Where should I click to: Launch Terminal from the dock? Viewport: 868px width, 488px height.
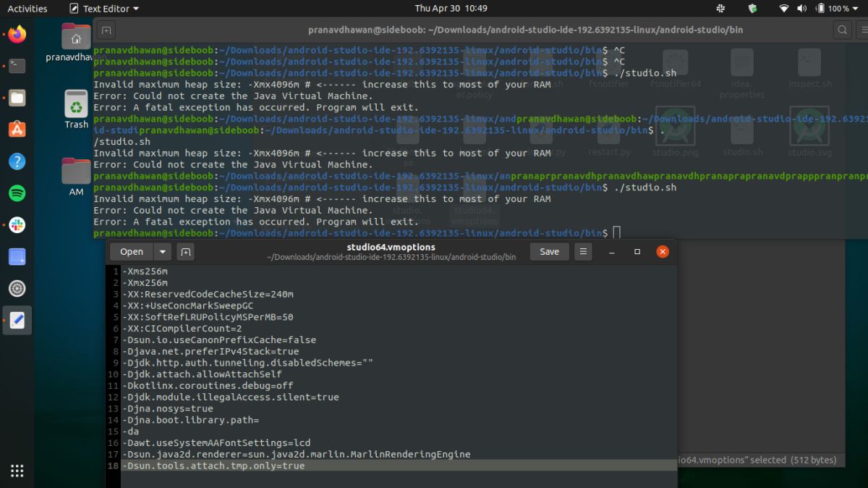17,66
